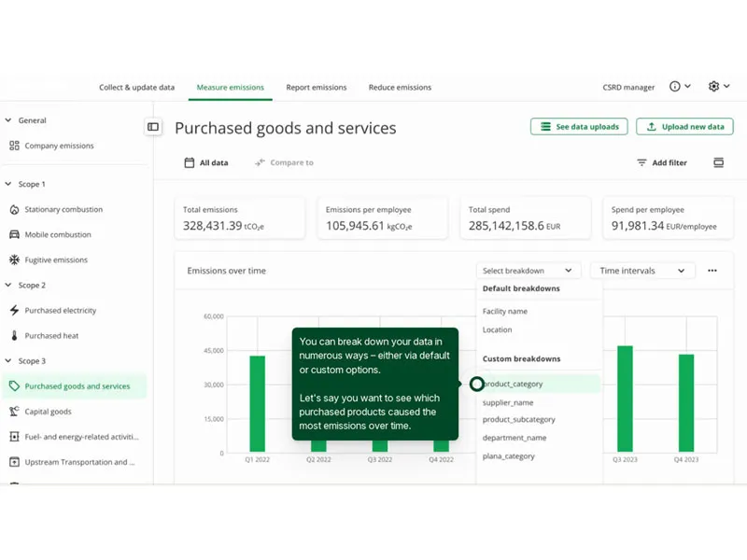This screenshot has height=560, width=747.
Task: Open Stationary combustion in sidebar
Action: [63, 210]
